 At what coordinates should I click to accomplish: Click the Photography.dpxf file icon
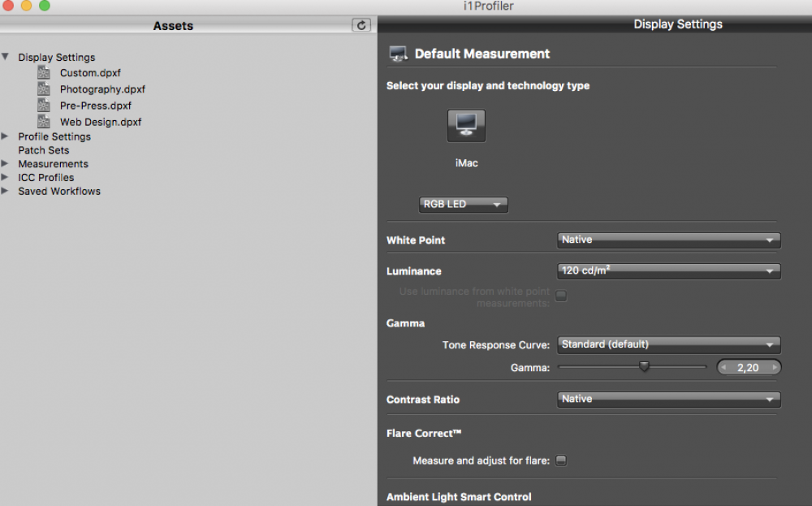(x=44, y=89)
